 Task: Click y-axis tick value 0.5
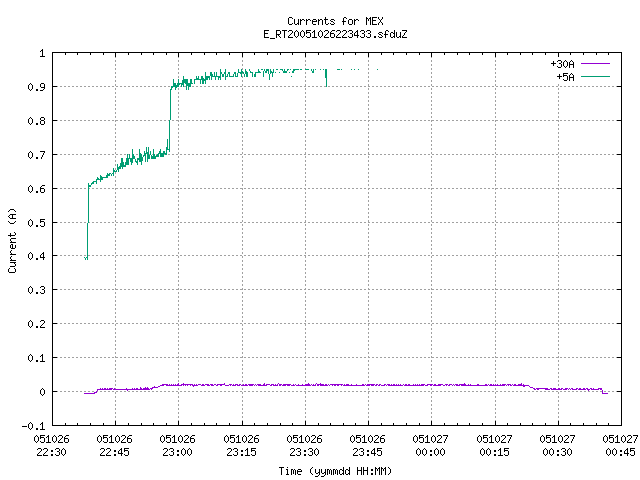click(x=36, y=223)
